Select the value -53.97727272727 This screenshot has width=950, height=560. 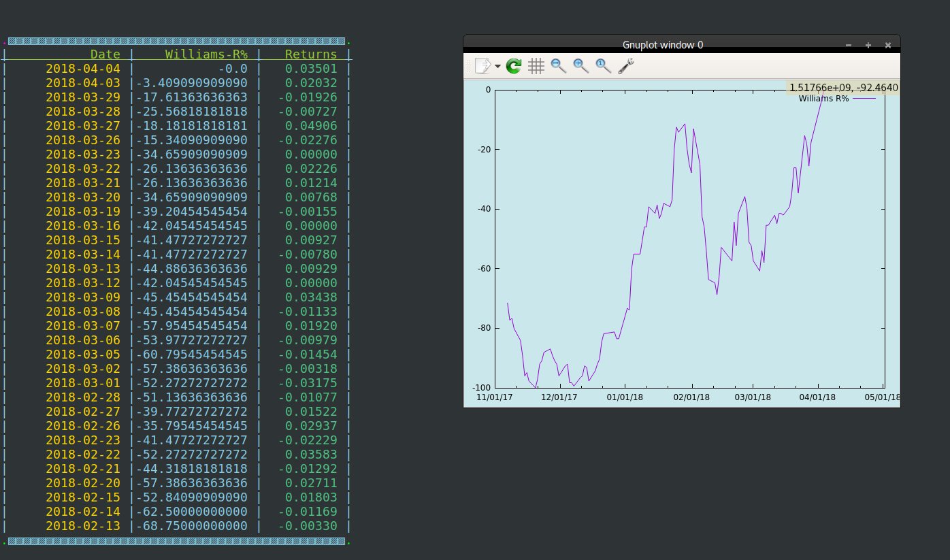click(x=192, y=340)
